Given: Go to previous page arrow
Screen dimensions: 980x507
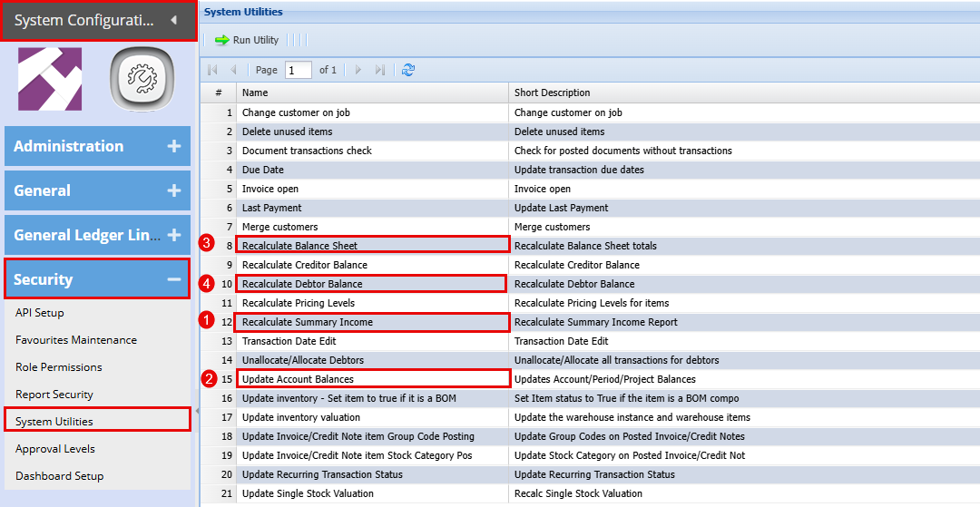Looking at the screenshot, I should 233,70.
